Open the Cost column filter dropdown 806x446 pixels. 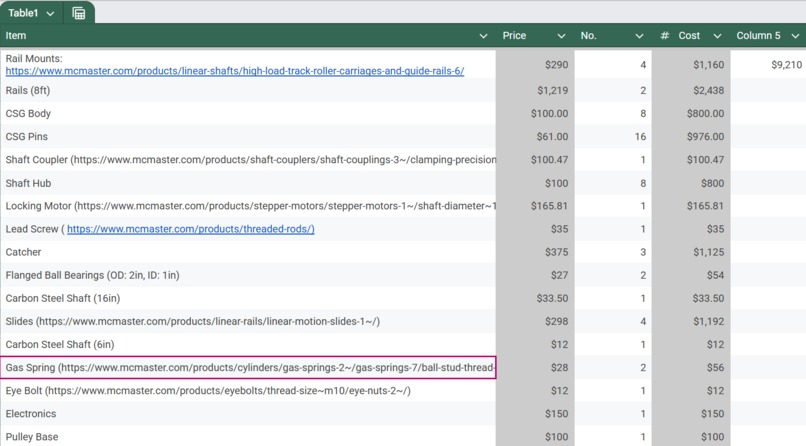(x=718, y=36)
